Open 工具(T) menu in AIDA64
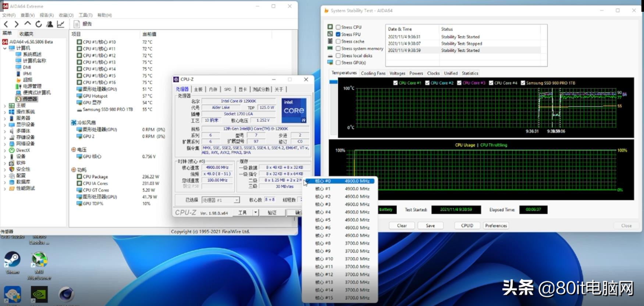 85,15
